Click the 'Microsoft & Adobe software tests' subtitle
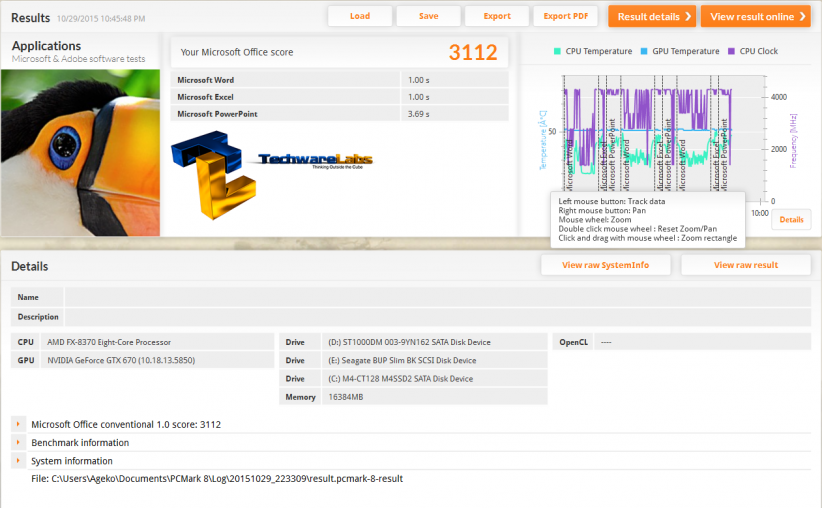The image size is (822, 508). point(78,59)
